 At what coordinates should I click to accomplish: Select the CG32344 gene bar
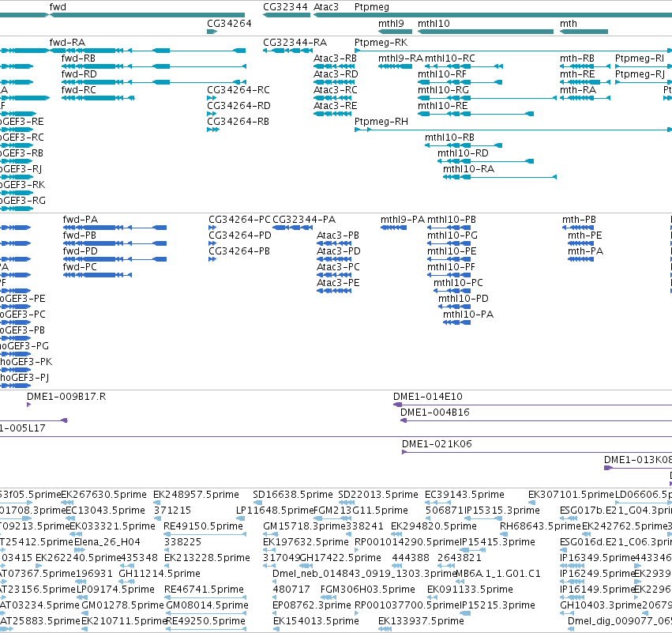click(x=287, y=16)
